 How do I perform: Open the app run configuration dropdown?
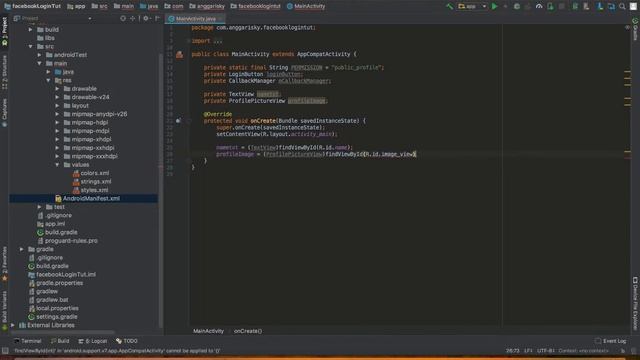(472, 6)
